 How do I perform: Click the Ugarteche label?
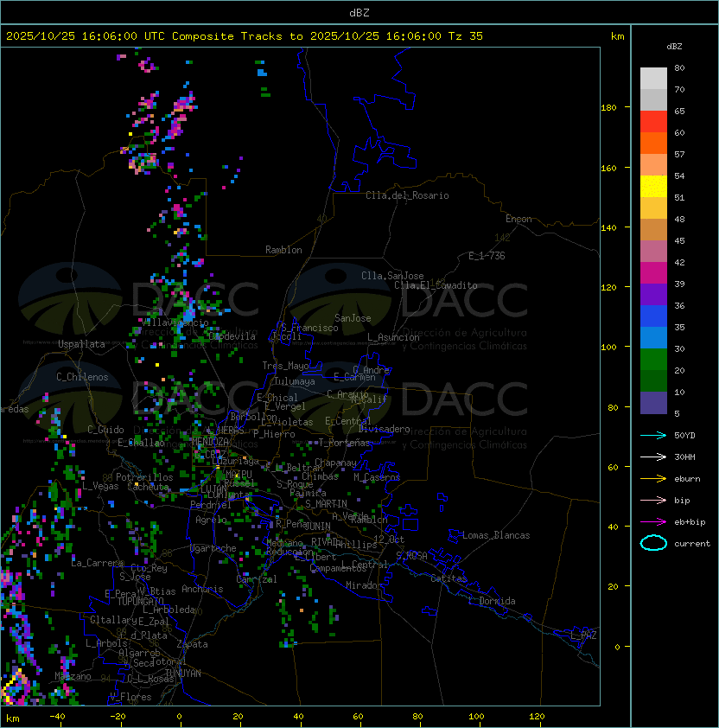click(x=213, y=548)
